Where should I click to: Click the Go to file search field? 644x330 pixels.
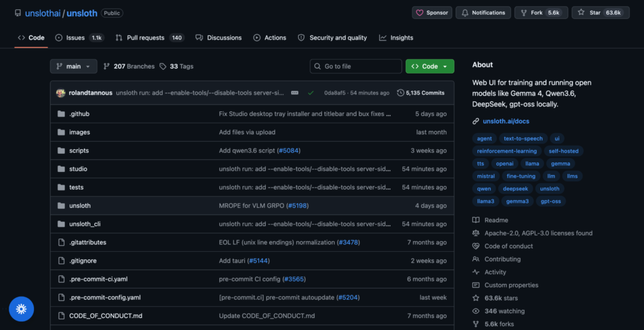coord(356,66)
